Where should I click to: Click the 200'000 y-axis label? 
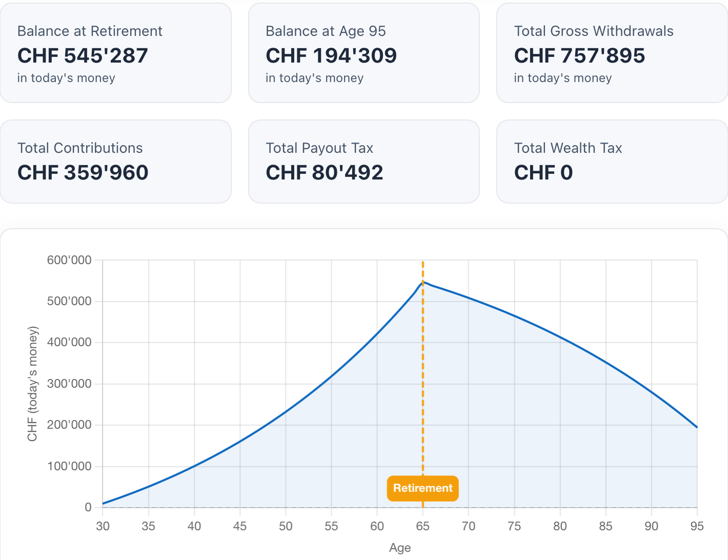[69, 425]
